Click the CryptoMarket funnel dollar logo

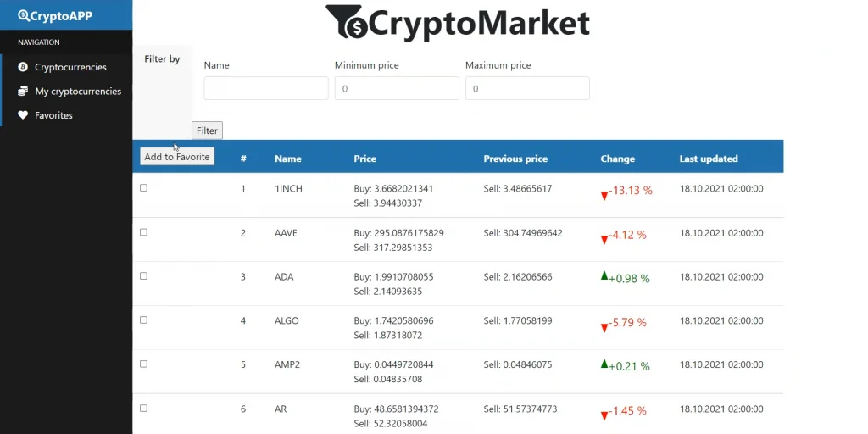(347, 22)
